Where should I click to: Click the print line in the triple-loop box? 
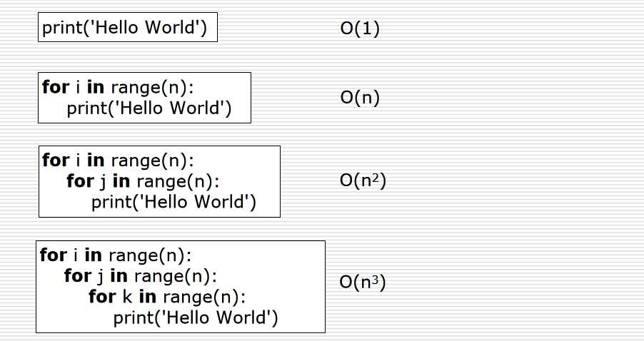[x=195, y=317]
